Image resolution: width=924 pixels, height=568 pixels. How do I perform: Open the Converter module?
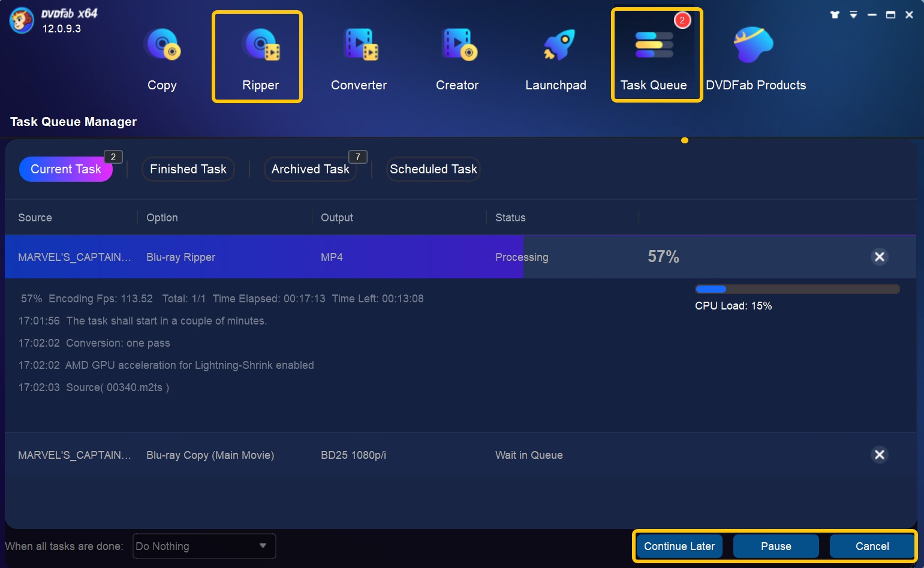pos(359,59)
